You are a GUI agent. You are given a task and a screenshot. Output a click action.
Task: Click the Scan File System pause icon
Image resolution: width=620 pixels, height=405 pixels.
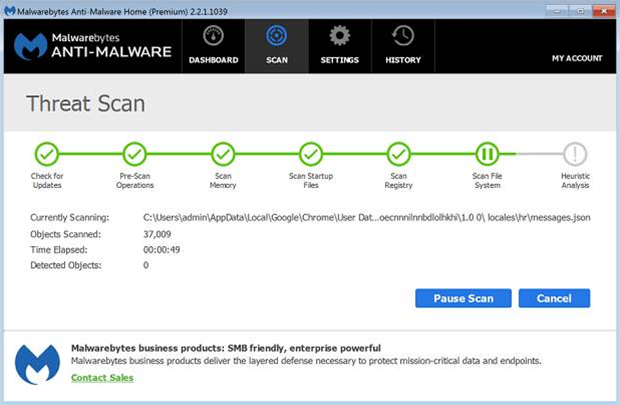[487, 154]
